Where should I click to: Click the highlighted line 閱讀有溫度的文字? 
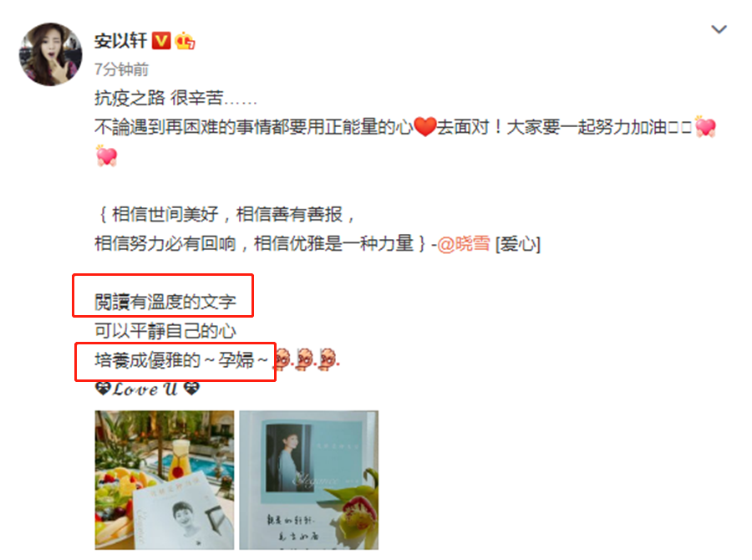165,303
